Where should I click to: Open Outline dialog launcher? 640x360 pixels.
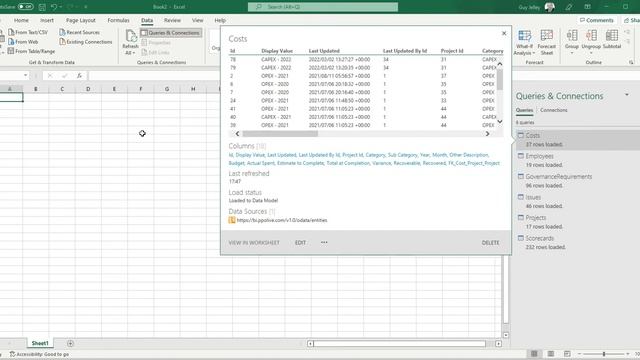(x=631, y=62)
